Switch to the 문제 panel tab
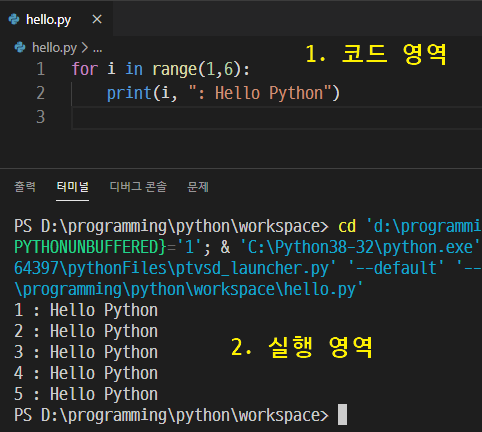 [198, 187]
